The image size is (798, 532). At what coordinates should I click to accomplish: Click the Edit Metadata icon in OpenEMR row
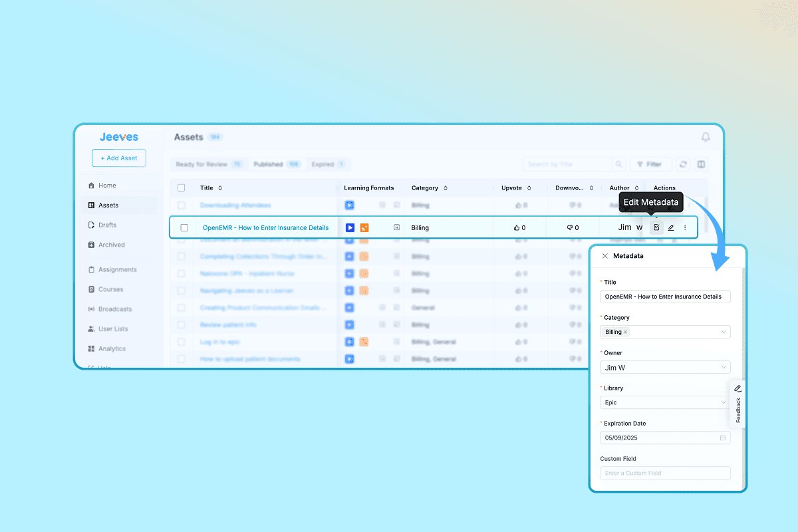(x=656, y=227)
